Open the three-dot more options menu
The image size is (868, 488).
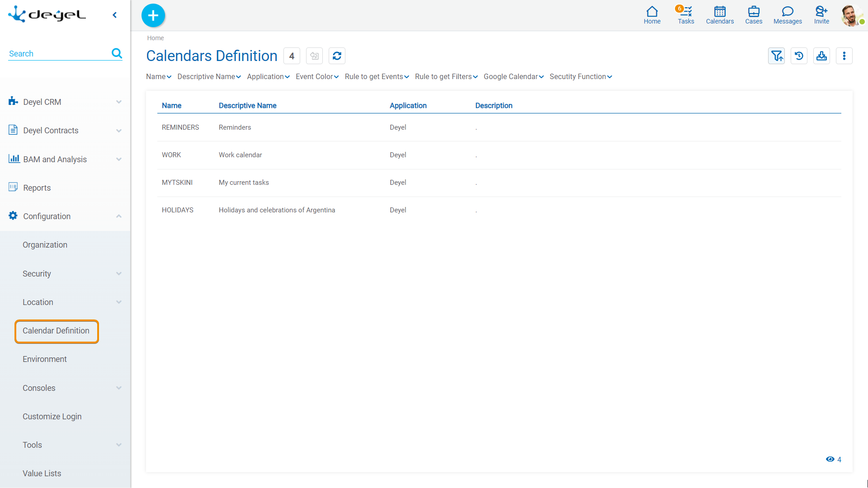(844, 56)
